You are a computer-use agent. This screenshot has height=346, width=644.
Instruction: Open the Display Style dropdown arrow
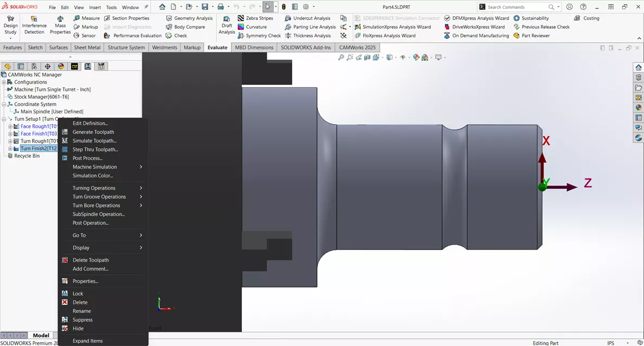point(396,57)
